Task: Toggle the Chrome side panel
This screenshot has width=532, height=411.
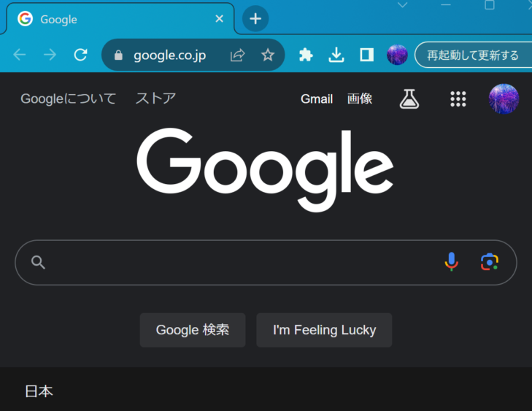Action: coord(367,55)
